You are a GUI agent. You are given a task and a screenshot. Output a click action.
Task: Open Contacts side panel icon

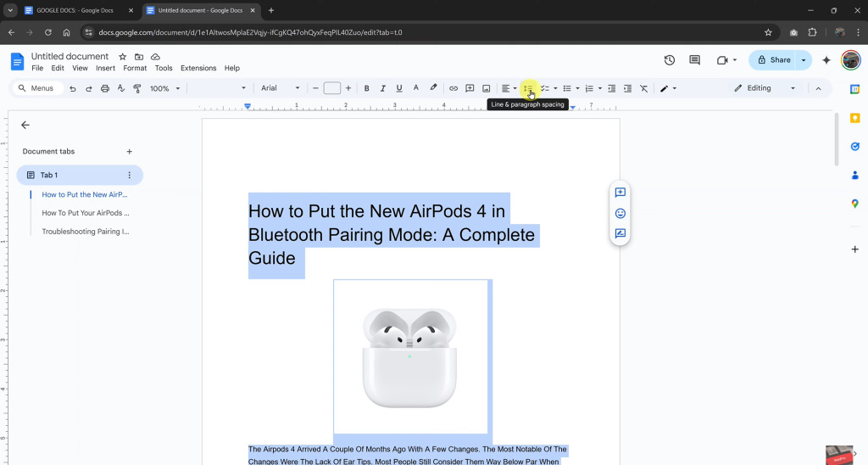tap(854, 175)
